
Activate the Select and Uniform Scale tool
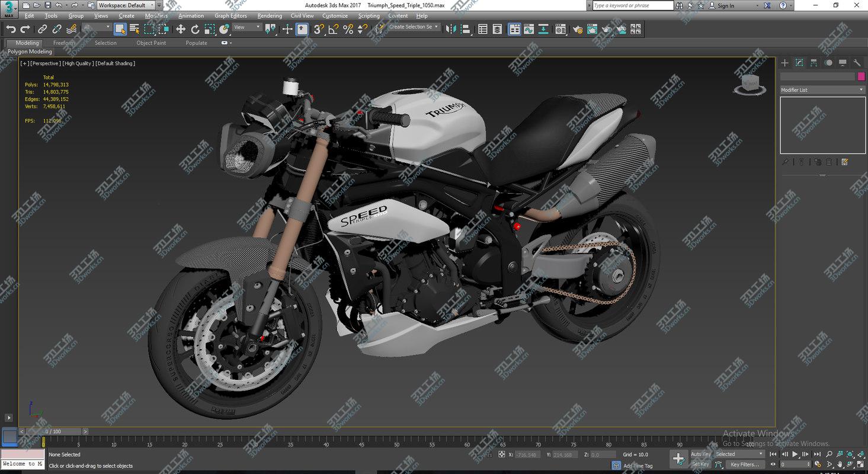pos(210,29)
